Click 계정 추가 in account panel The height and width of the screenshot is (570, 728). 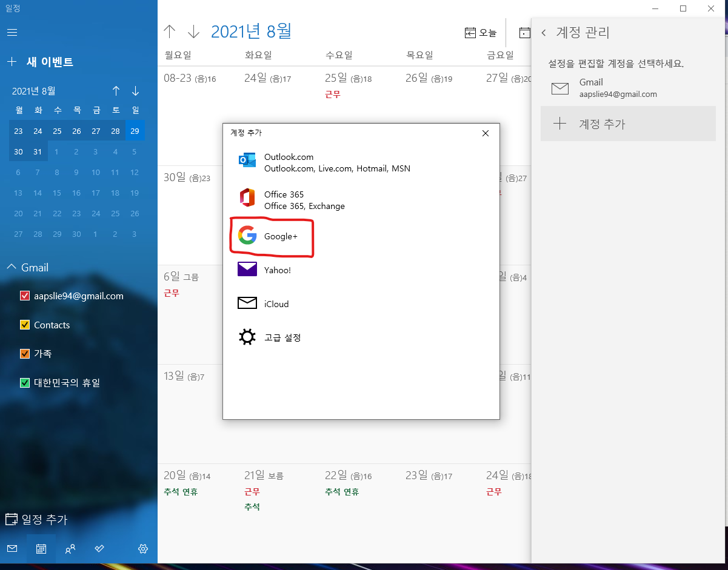pos(628,124)
